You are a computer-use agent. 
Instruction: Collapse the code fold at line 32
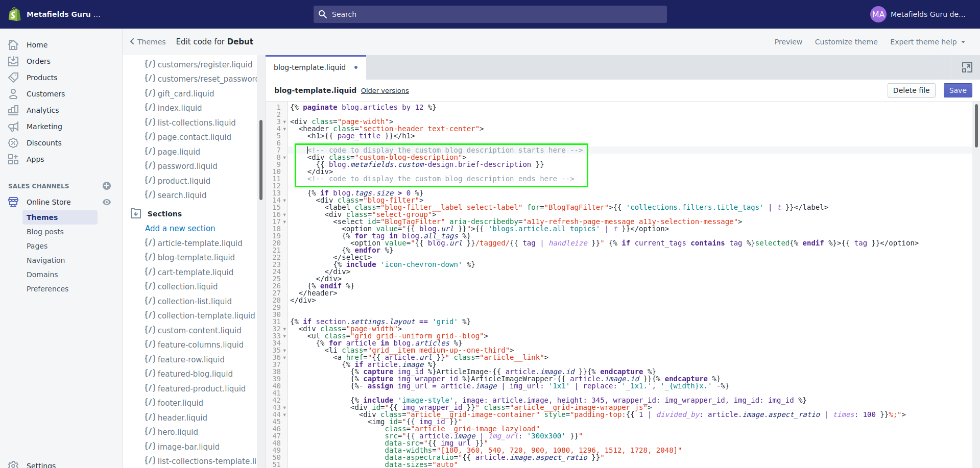point(284,329)
